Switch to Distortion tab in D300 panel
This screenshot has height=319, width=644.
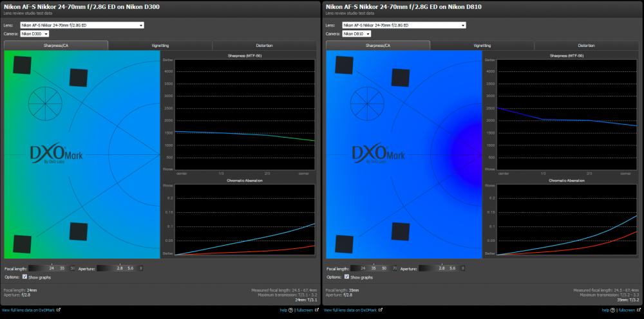264,46
